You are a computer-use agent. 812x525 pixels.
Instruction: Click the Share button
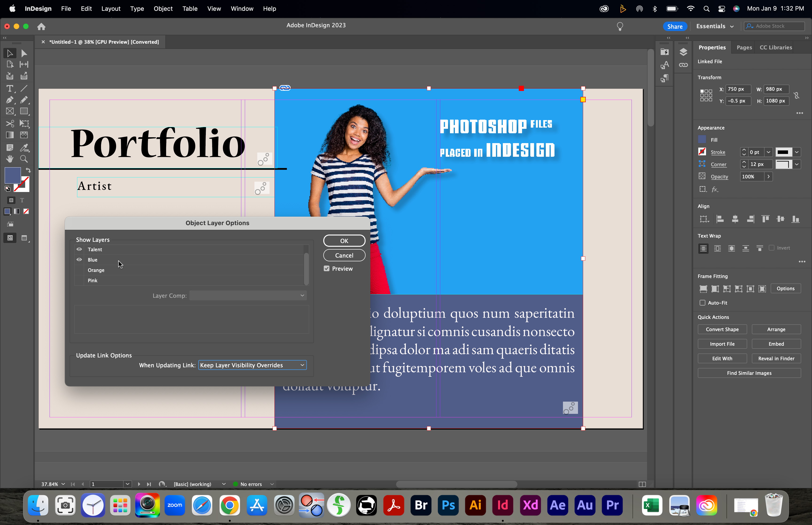tap(675, 26)
